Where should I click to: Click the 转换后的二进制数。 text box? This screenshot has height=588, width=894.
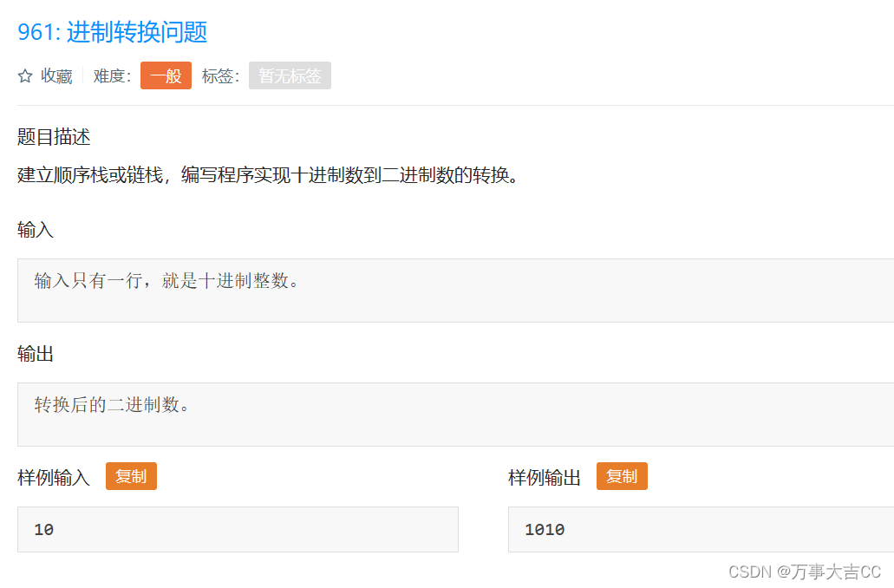(455, 415)
